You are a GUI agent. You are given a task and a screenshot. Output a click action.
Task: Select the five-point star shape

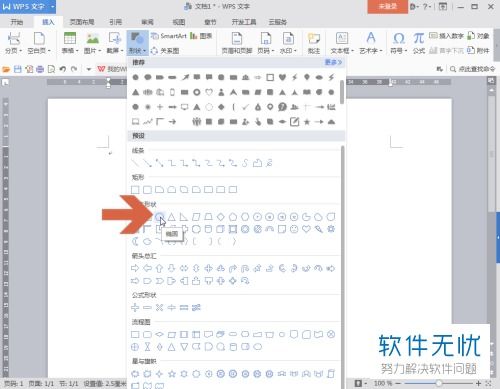point(172,374)
